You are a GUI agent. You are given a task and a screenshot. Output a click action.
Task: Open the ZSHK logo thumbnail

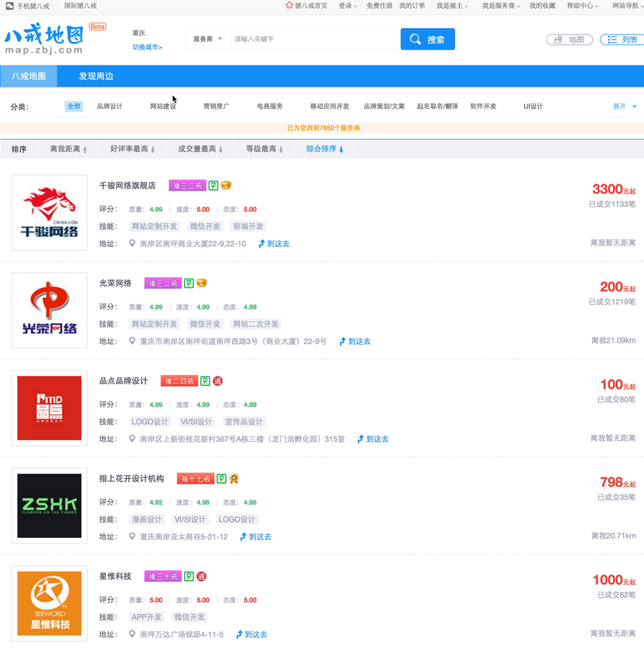[x=49, y=505]
